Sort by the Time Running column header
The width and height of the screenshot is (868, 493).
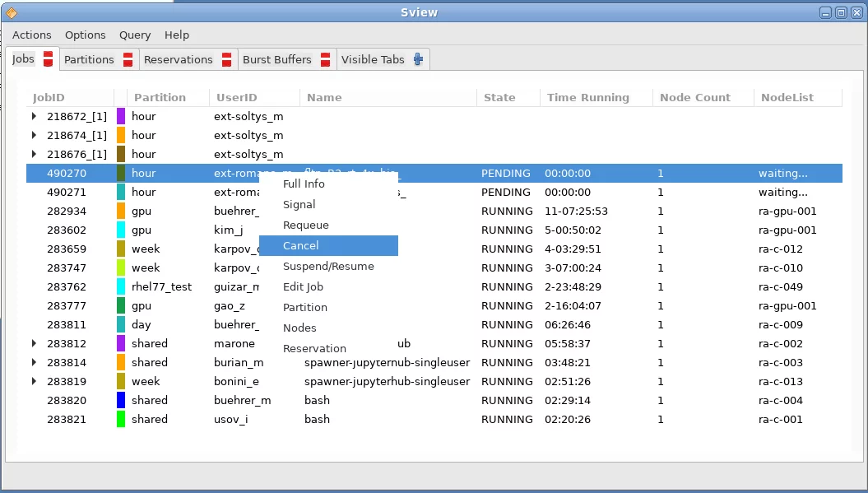(x=588, y=97)
